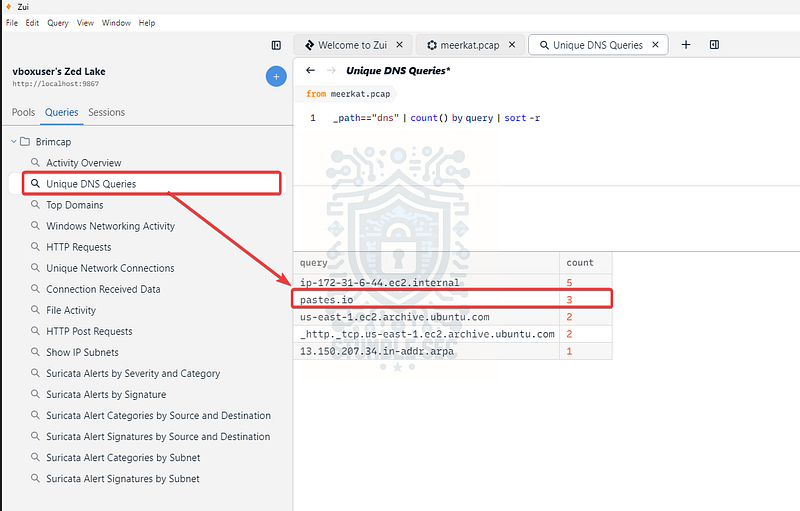Open the File Activity query

(x=71, y=310)
